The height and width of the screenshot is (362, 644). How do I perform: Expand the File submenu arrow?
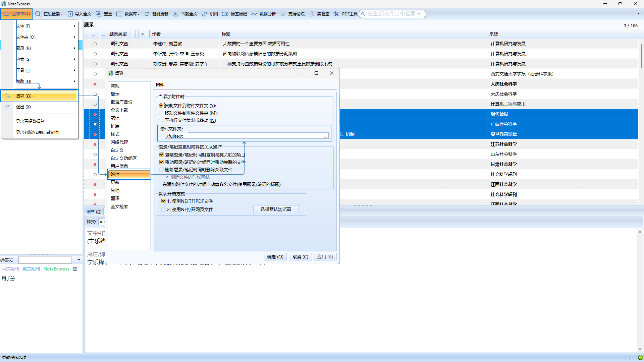pyautogui.click(x=74, y=26)
